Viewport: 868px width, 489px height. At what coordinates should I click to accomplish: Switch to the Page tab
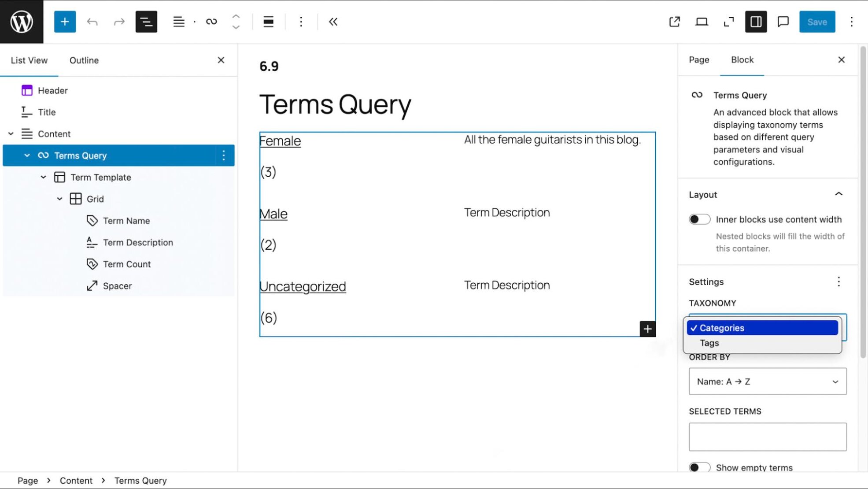click(x=698, y=60)
